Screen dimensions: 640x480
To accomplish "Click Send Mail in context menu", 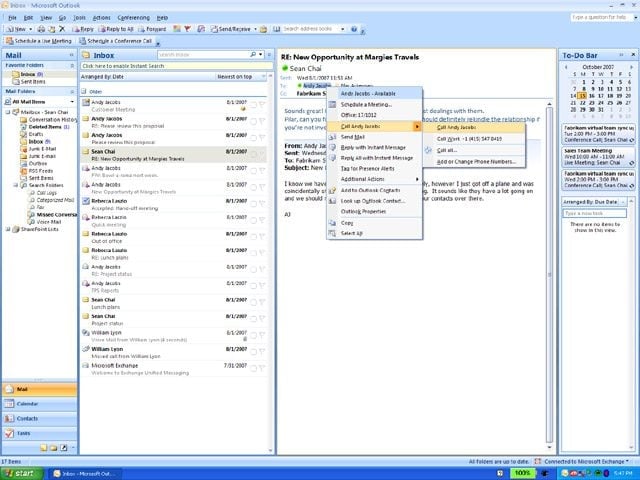I will tap(375, 137).
